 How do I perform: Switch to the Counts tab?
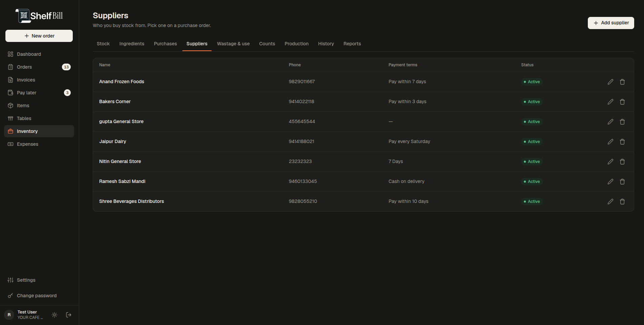267,44
